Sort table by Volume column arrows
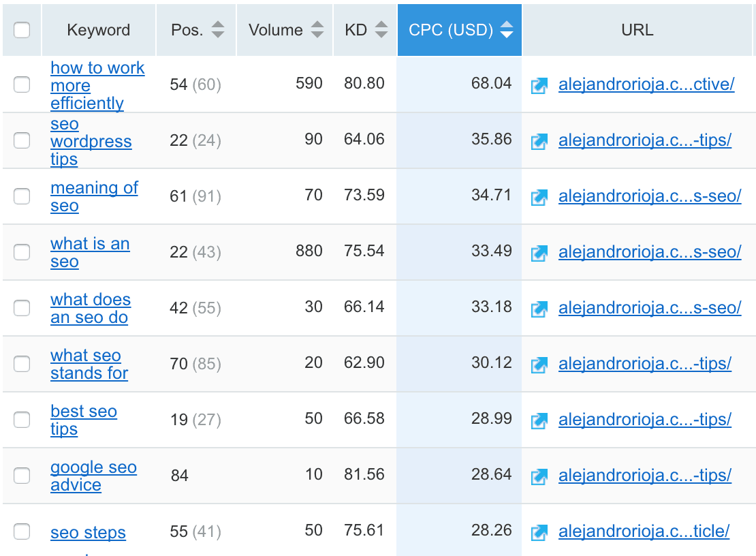This screenshot has width=756, height=556. (x=317, y=30)
